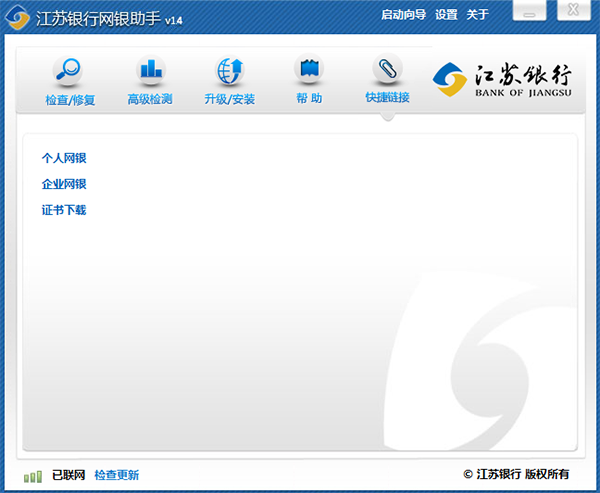The height and width of the screenshot is (493, 600).
Task: Open the 个人网银 link
Action: [64, 158]
